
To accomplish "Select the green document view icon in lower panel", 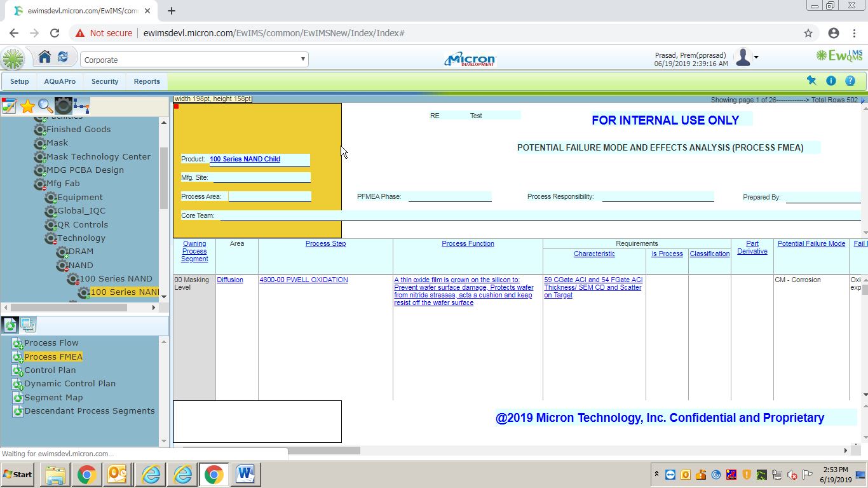I will point(10,325).
